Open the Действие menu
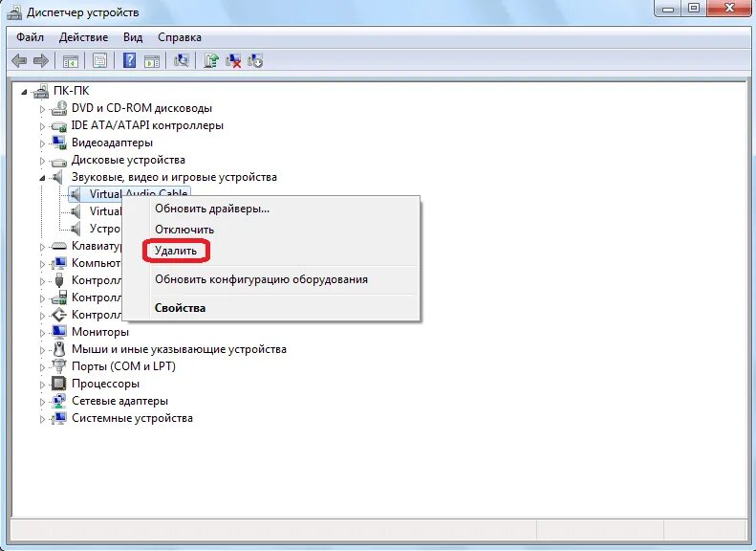 pos(83,37)
